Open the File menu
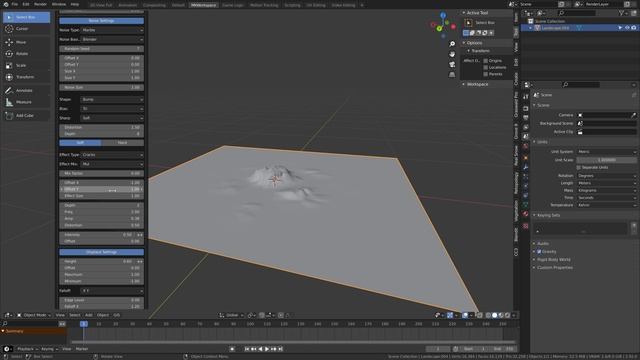Viewport: 640px width, 360px height. pos(15,4)
